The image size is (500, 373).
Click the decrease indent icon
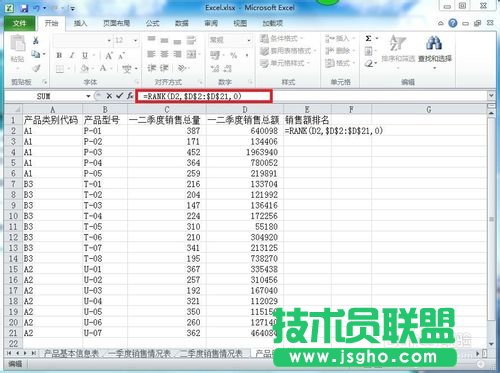pos(152,68)
